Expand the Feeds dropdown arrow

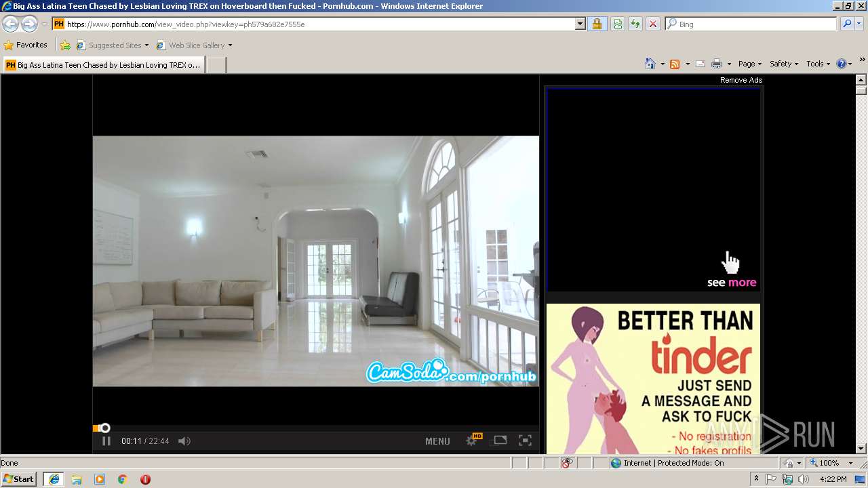(688, 64)
